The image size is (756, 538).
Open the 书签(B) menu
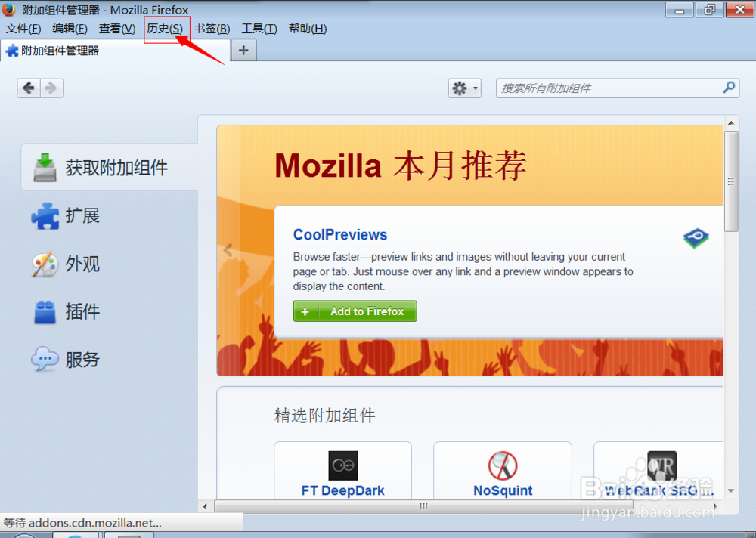pos(212,29)
